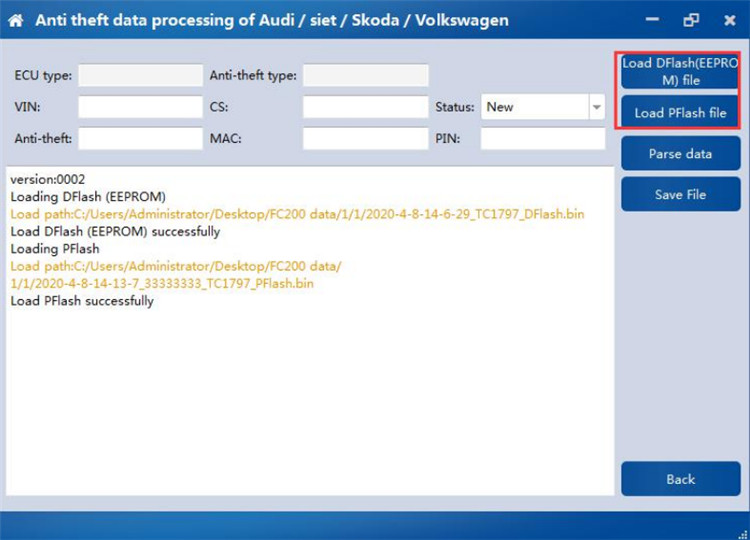The width and height of the screenshot is (750, 540).
Task: Click Parse data
Action: (x=680, y=154)
